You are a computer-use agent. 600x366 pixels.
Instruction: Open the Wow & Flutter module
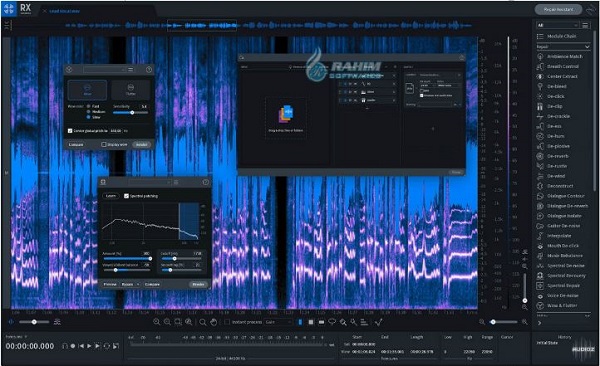(557, 305)
